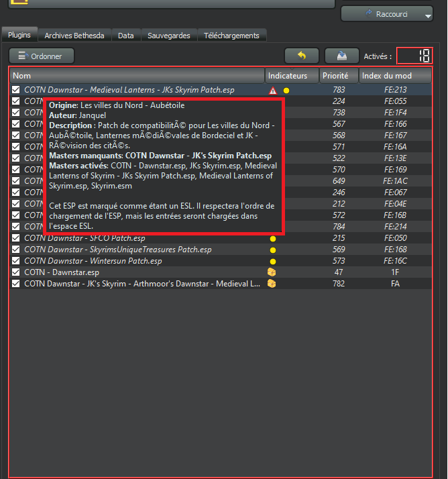Viewport: 448px width, 479px height.
Task: Sort by the Indicateurs column header
Action: click(x=292, y=75)
